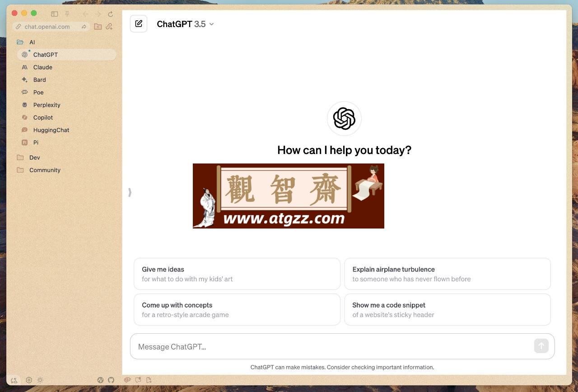Go forward with the right arrow
Viewport: 578px width, 392px height.
point(98,14)
